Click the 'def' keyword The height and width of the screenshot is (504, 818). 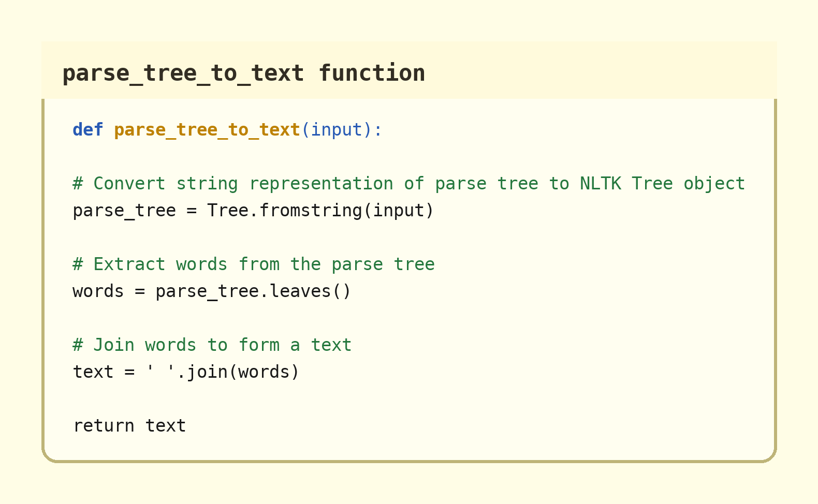click(x=87, y=130)
